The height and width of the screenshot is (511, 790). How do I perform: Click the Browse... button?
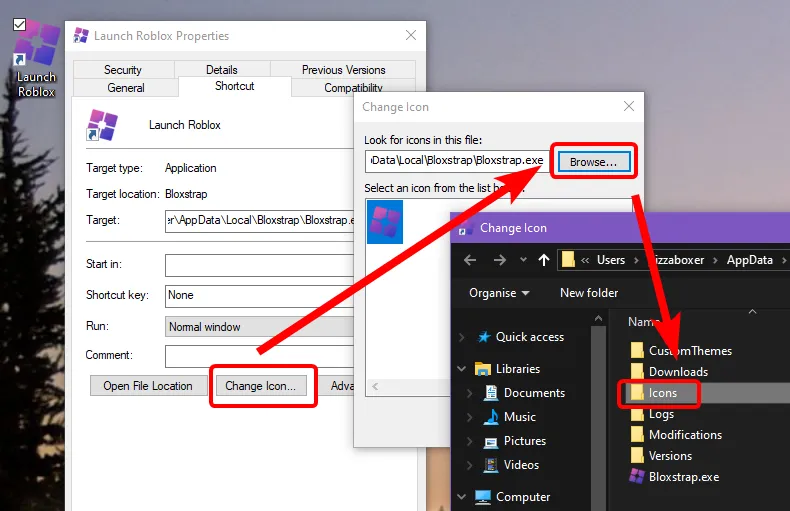click(x=593, y=161)
